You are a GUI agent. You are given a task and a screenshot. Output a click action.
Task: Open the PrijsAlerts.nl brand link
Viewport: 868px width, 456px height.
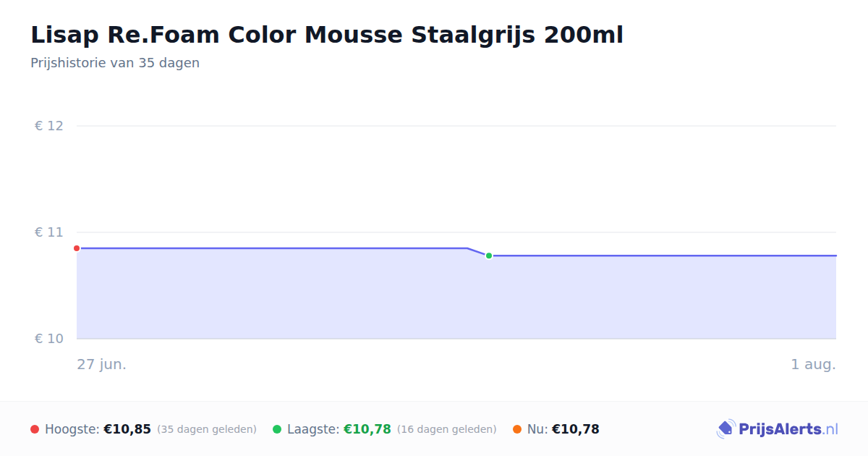(x=778, y=429)
